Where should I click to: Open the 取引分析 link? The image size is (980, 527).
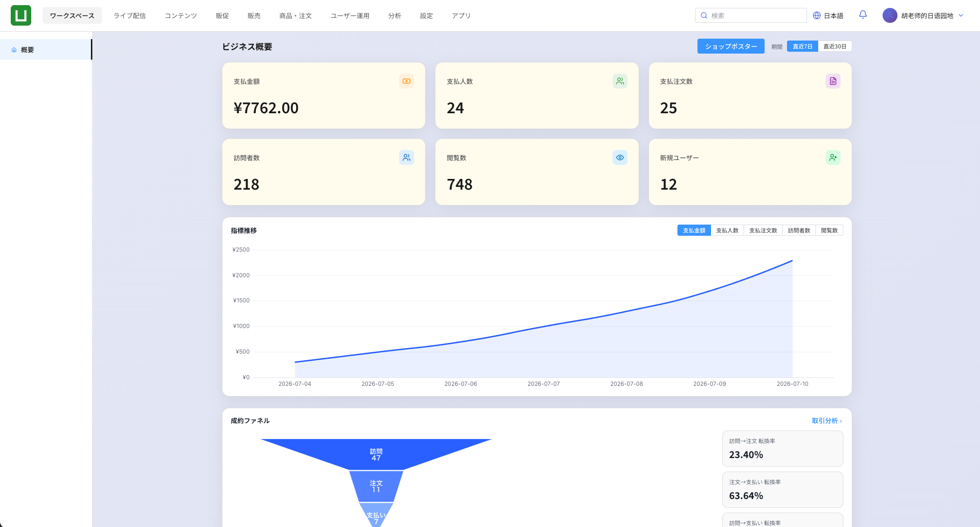[x=827, y=421]
